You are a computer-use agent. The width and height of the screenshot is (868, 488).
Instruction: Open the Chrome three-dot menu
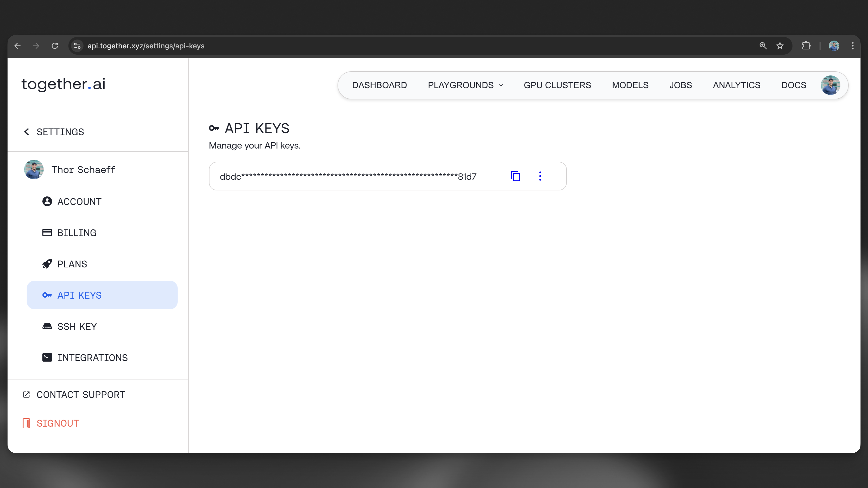852,46
